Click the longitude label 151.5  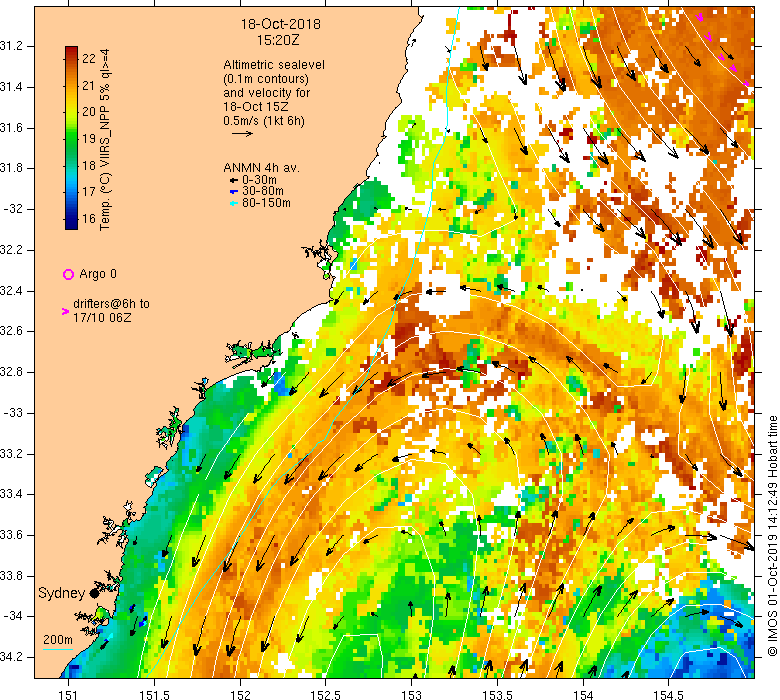click(x=155, y=695)
